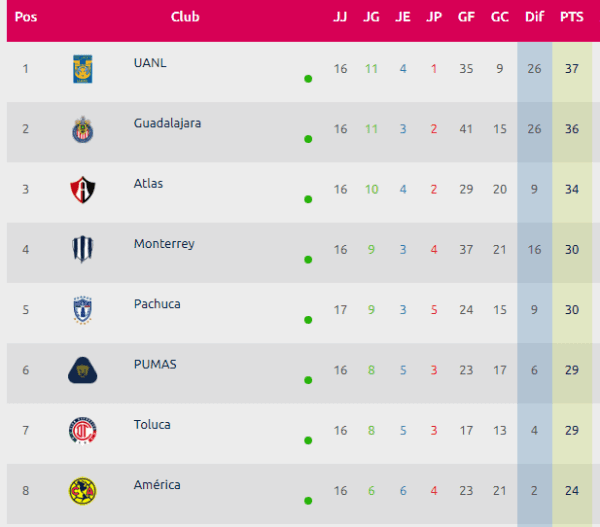Click the Guadalajara Chivas club crest
The height and width of the screenshot is (527, 600).
83,129
